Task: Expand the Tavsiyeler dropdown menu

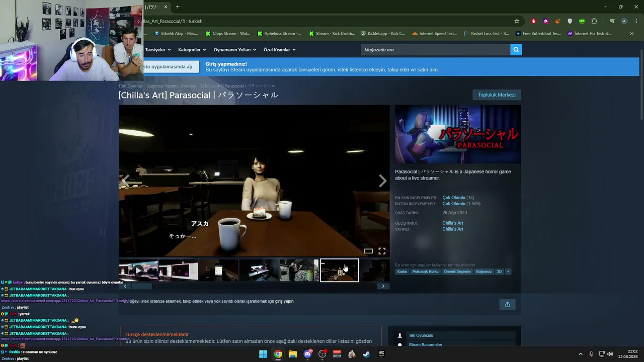Action: (x=158, y=50)
